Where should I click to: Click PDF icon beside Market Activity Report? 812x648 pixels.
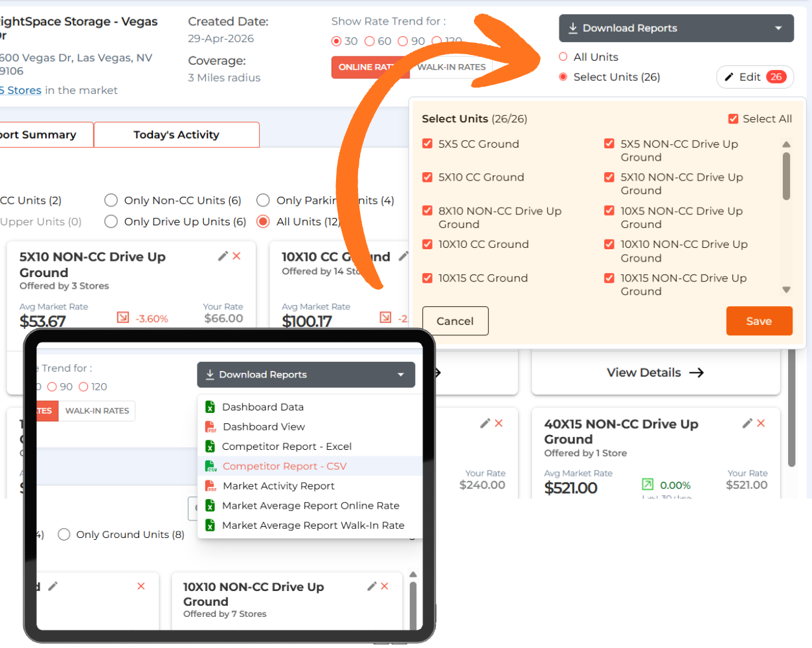[210, 486]
